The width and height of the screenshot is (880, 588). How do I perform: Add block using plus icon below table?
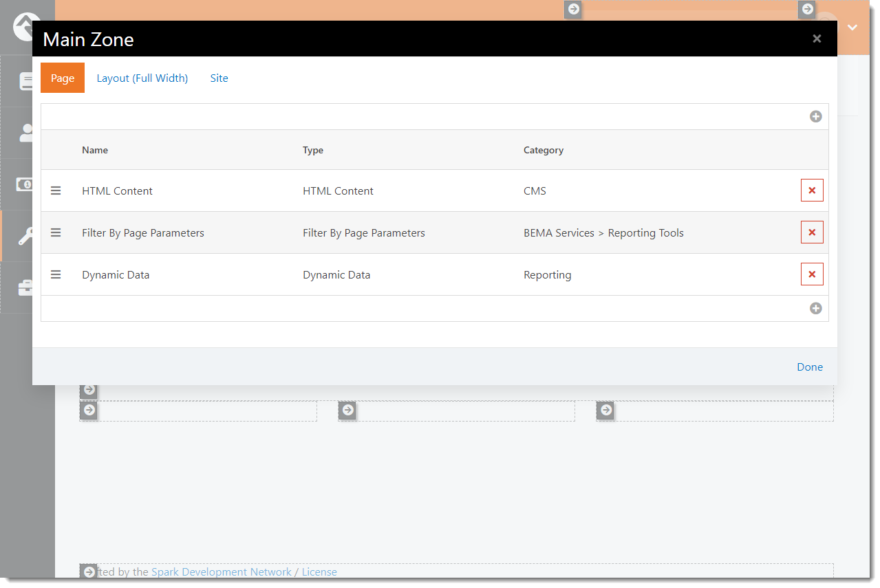[815, 308]
